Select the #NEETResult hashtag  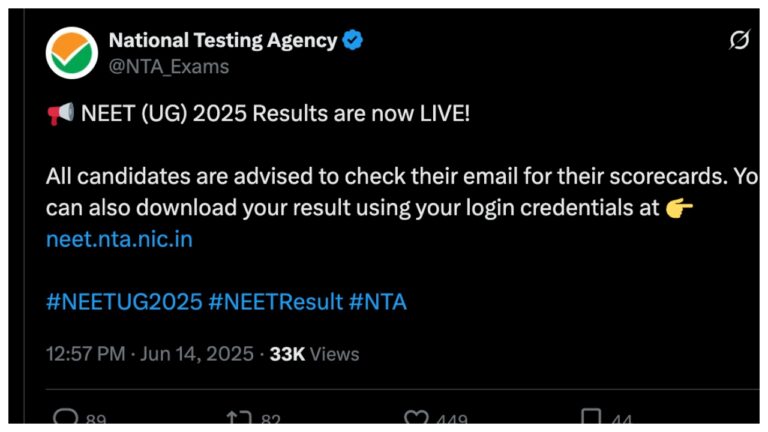point(275,302)
